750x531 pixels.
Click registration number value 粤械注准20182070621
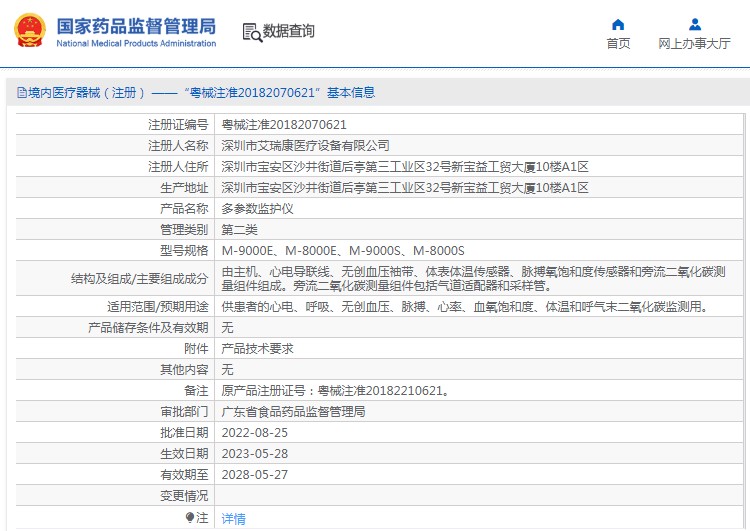(x=284, y=125)
